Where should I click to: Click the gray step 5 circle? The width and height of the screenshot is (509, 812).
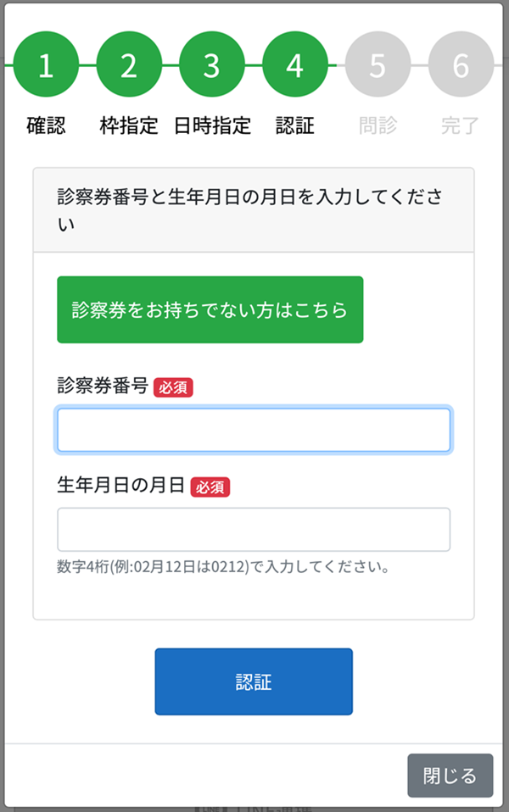coord(378,65)
